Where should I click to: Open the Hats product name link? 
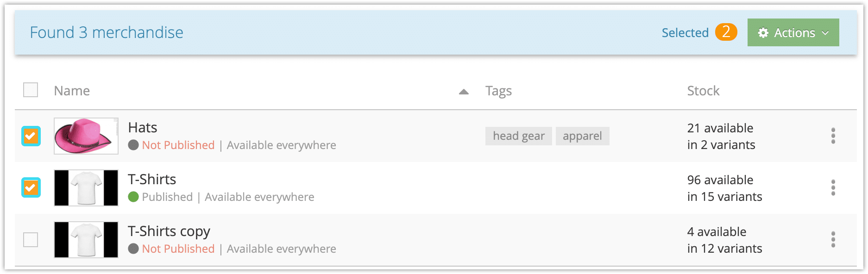click(143, 127)
